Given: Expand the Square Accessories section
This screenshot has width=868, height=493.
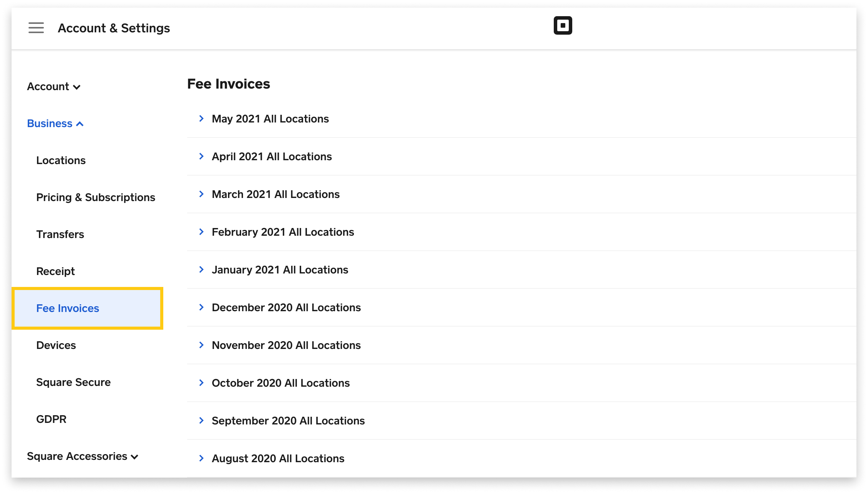Looking at the screenshot, I should pyautogui.click(x=82, y=456).
